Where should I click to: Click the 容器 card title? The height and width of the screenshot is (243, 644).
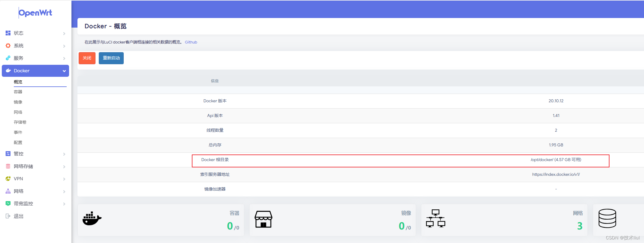click(x=234, y=213)
